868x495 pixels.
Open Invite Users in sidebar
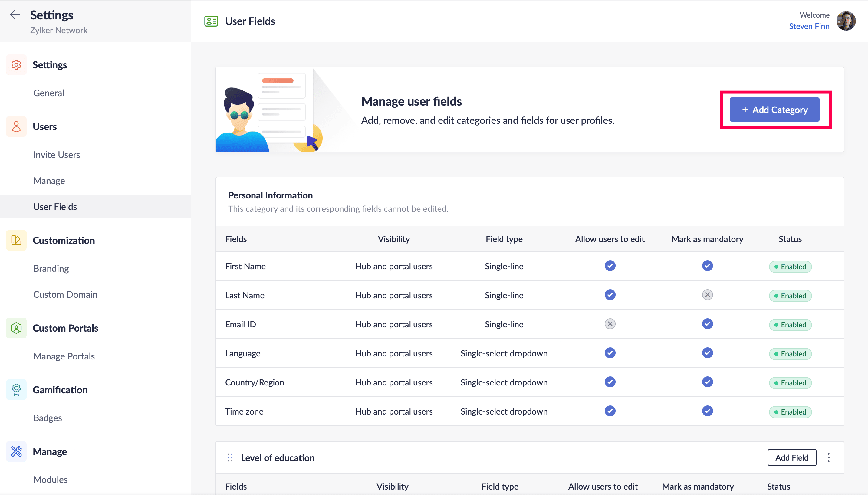coord(56,155)
